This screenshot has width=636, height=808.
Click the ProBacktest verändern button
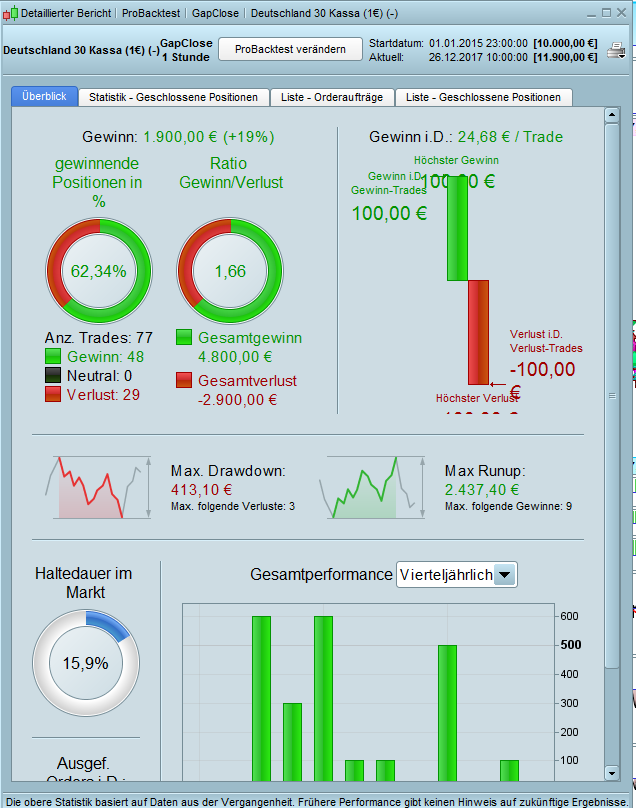click(x=290, y=49)
